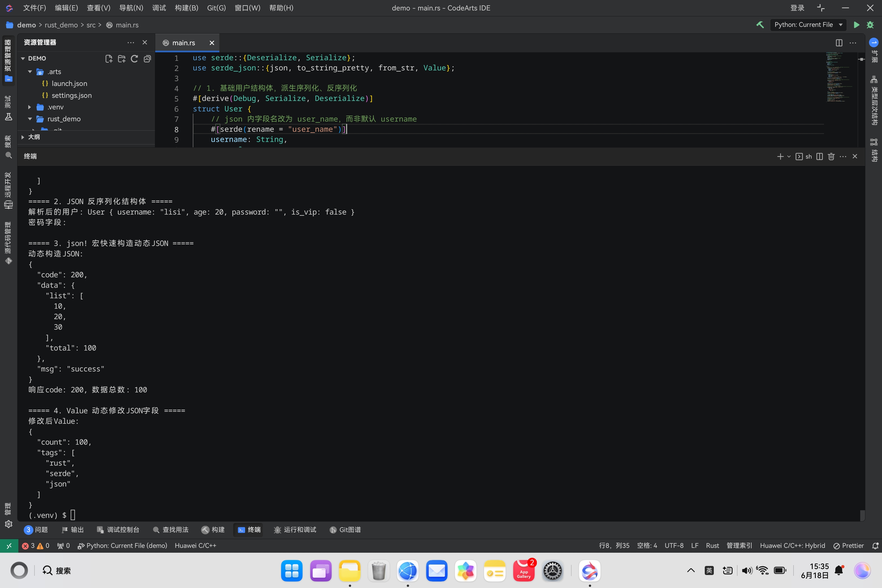
Task: Add a new terminal with plus icon
Action: (x=780, y=156)
